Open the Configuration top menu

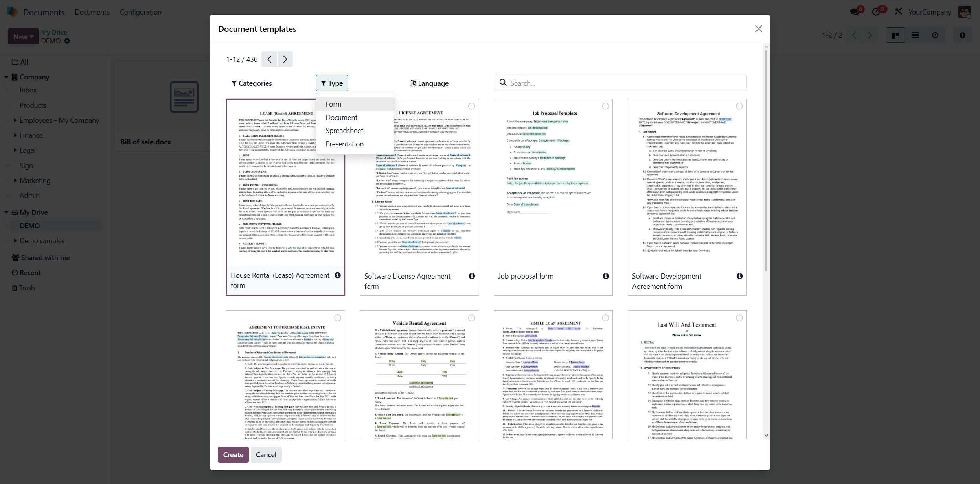pyautogui.click(x=141, y=12)
